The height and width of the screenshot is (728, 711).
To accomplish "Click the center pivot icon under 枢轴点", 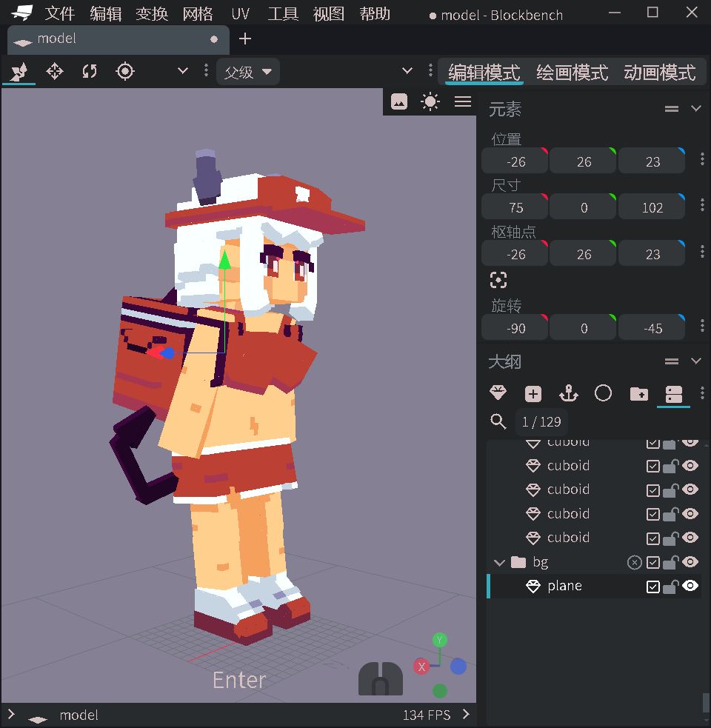I will click(498, 280).
